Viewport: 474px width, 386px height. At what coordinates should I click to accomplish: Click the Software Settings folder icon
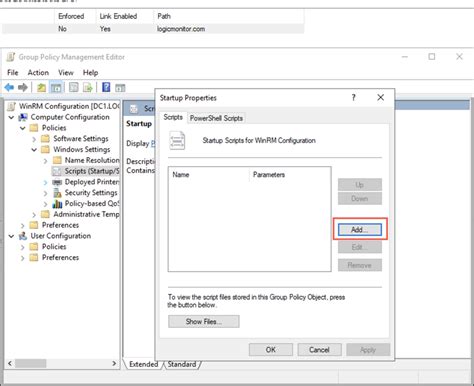(x=45, y=139)
